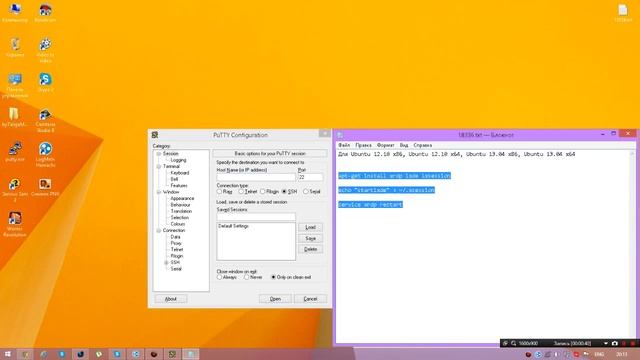This screenshot has width=640, height=360.
Task: Select Serial connection type radio
Action: pos(306,191)
